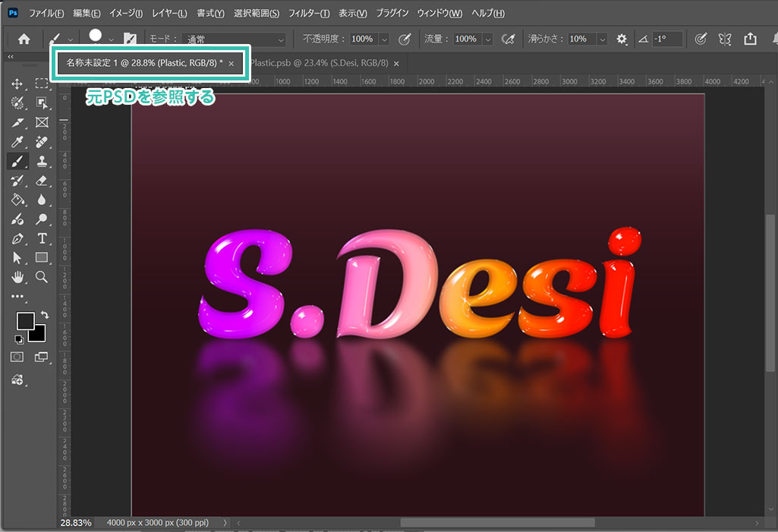Viewport: 778px width, 532px height.
Task: Switch to the Plastic.psb document tab
Action: (x=319, y=63)
